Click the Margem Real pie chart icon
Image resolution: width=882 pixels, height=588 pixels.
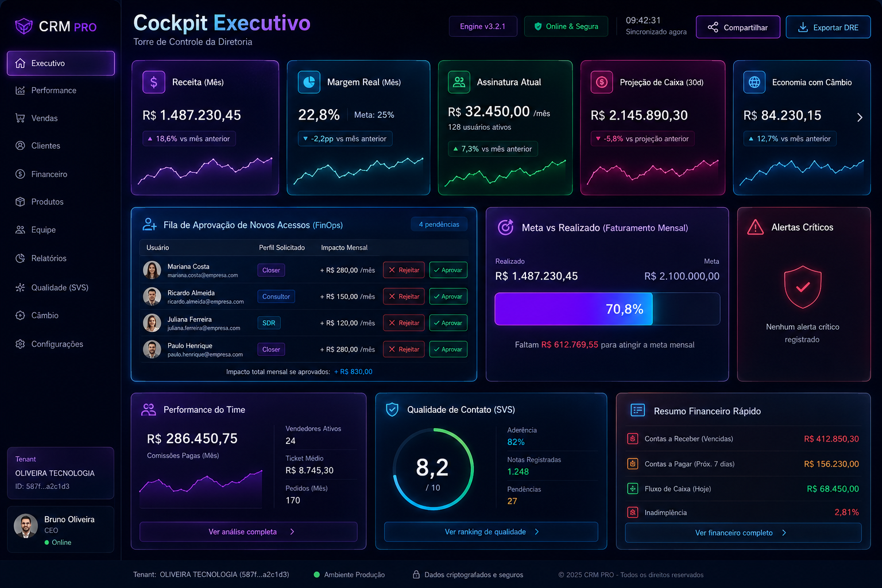point(309,82)
